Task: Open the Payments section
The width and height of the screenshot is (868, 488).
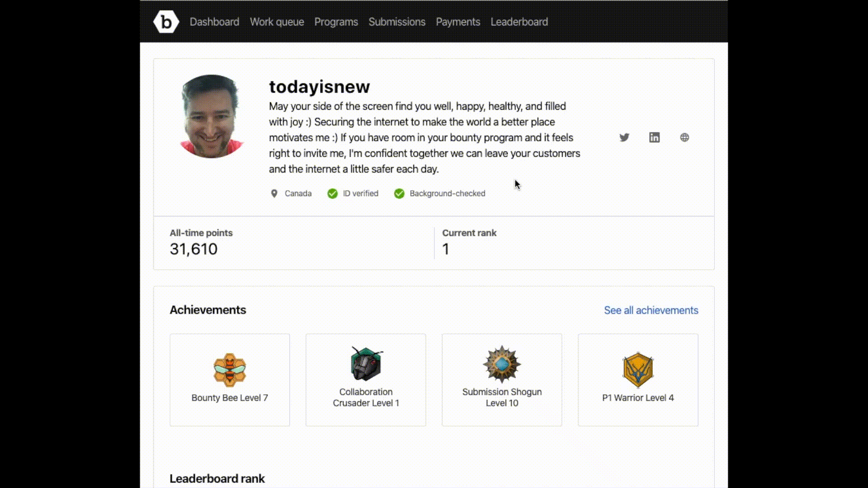Action: (458, 22)
